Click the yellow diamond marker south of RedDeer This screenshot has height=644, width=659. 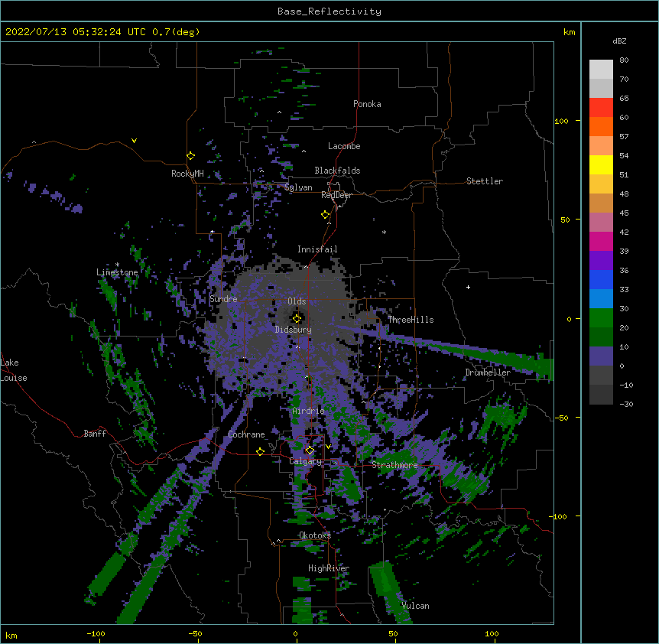coord(325,215)
